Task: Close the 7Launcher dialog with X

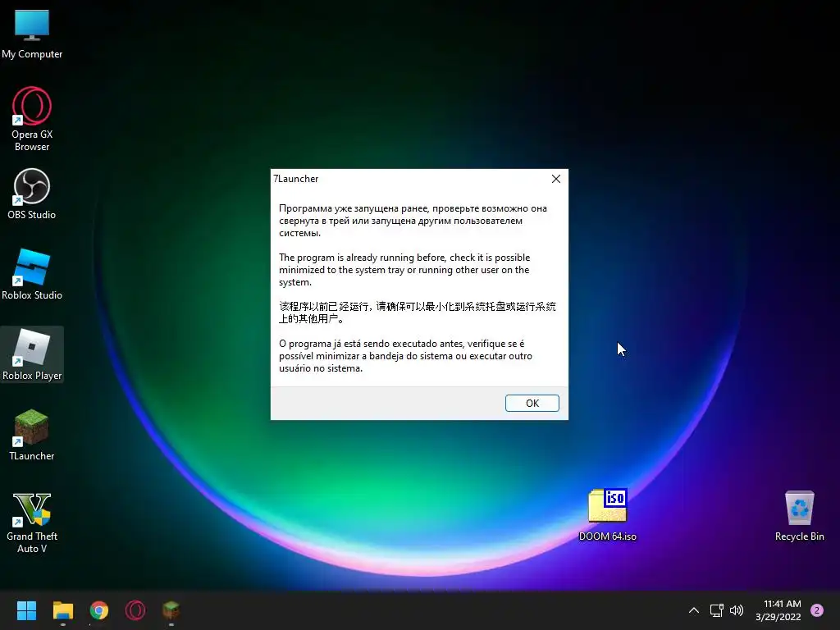Action: coord(556,179)
